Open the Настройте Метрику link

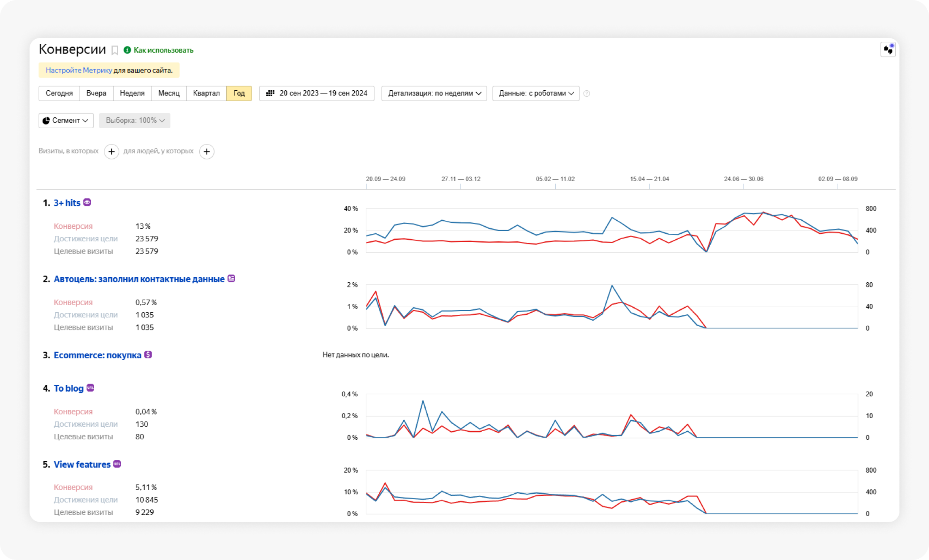(79, 70)
